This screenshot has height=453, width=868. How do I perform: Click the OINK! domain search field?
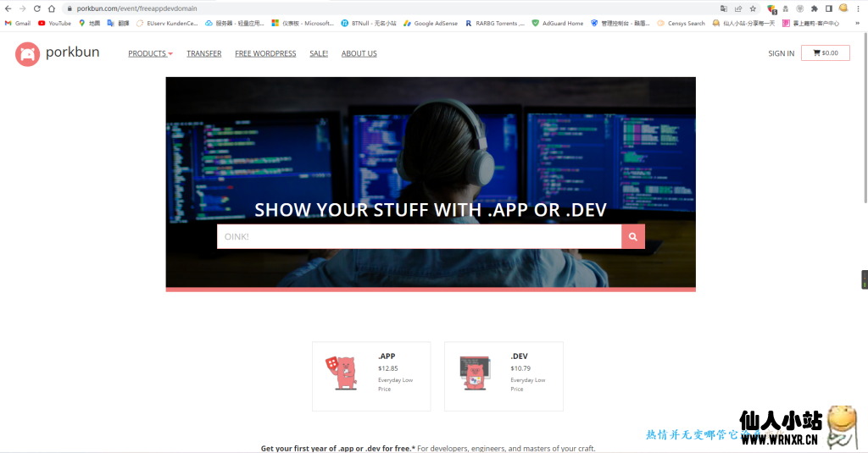[x=419, y=237]
